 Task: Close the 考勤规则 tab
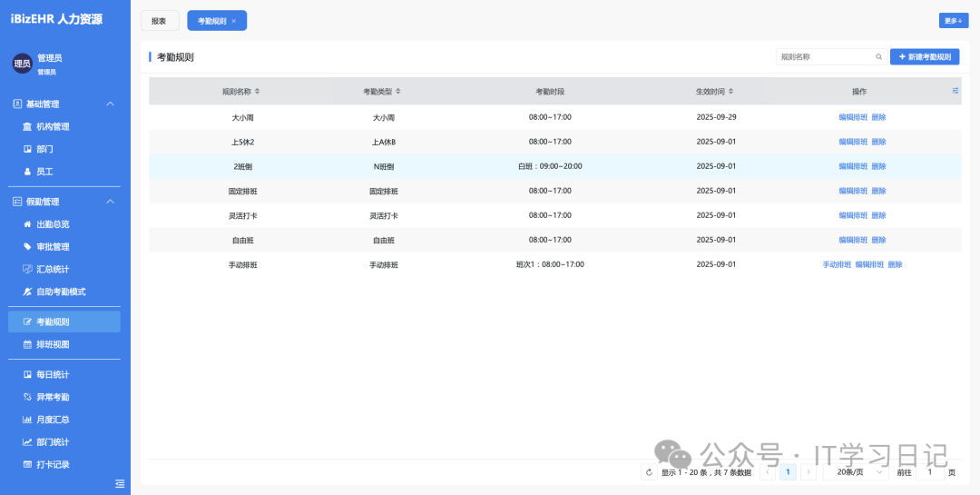click(x=234, y=21)
